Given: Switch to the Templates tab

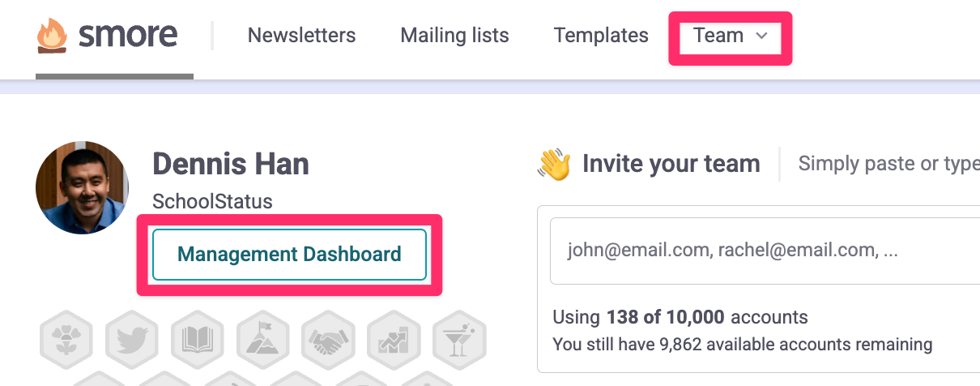Looking at the screenshot, I should coord(601,36).
